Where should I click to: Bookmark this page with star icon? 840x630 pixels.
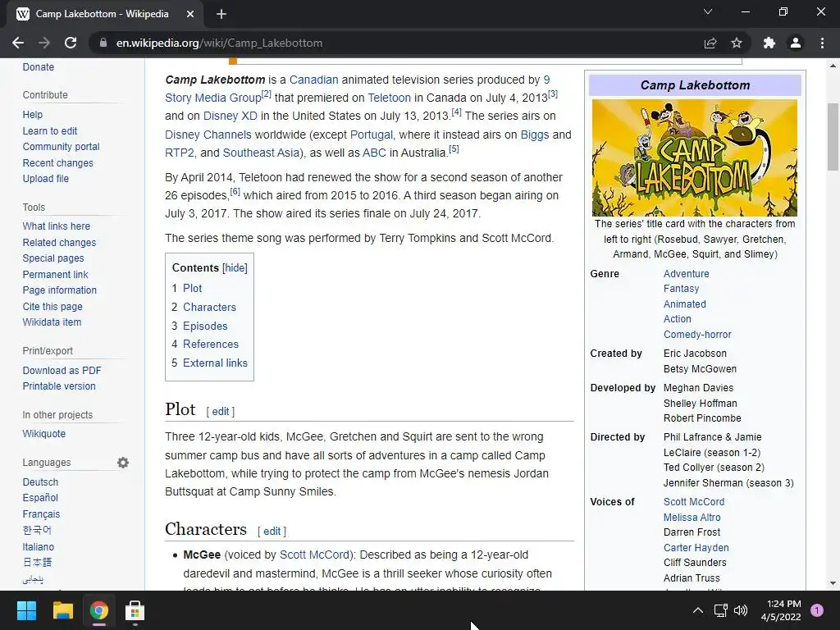tap(737, 43)
